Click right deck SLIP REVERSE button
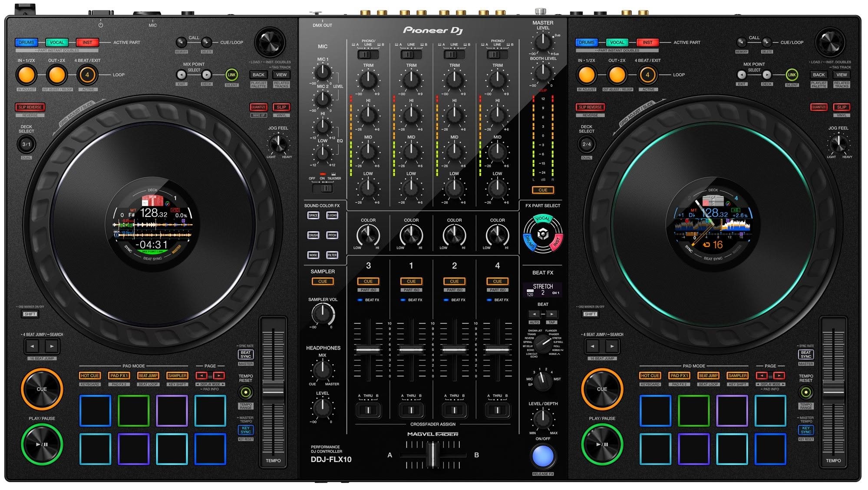Image resolution: width=868 pixels, height=490 pixels. pos(590,107)
